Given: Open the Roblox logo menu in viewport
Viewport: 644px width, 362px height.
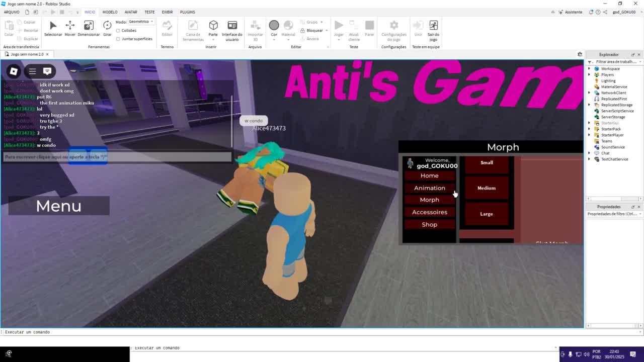Looking at the screenshot, I should tap(14, 71).
